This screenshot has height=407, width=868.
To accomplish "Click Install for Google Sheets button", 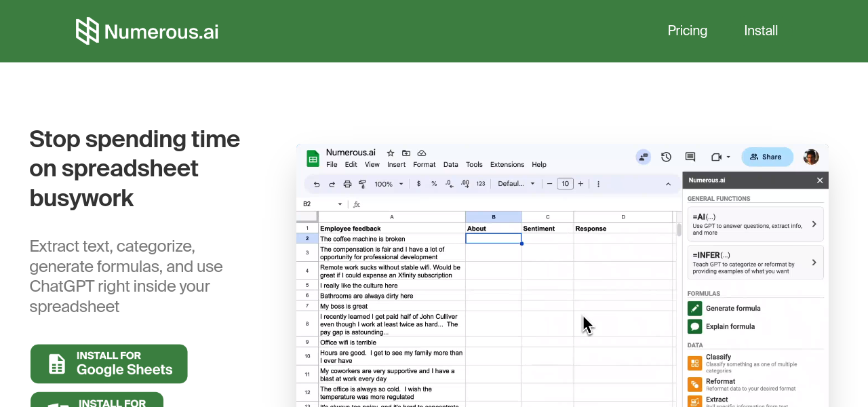I will (x=109, y=364).
